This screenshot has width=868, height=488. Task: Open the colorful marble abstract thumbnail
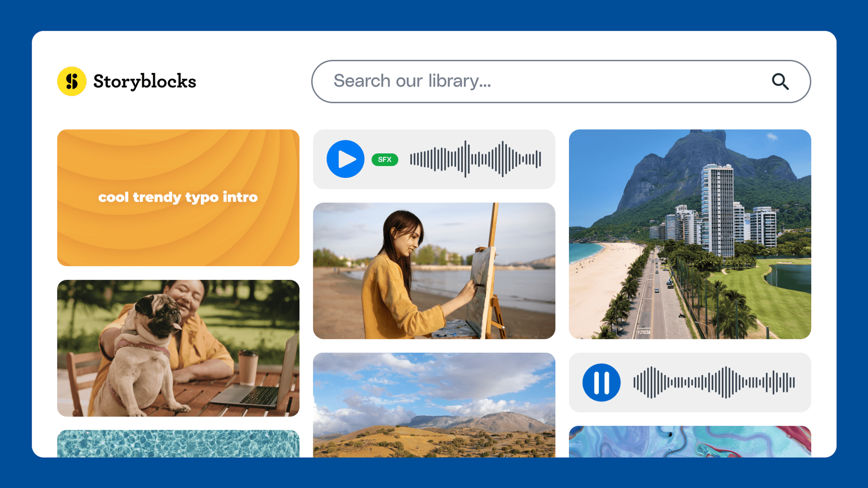(x=690, y=442)
